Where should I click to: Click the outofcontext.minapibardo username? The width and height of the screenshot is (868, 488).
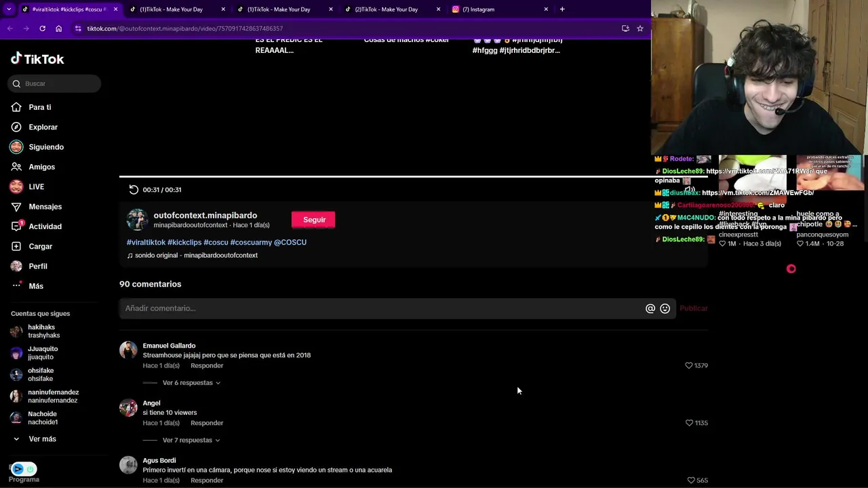[x=205, y=216]
